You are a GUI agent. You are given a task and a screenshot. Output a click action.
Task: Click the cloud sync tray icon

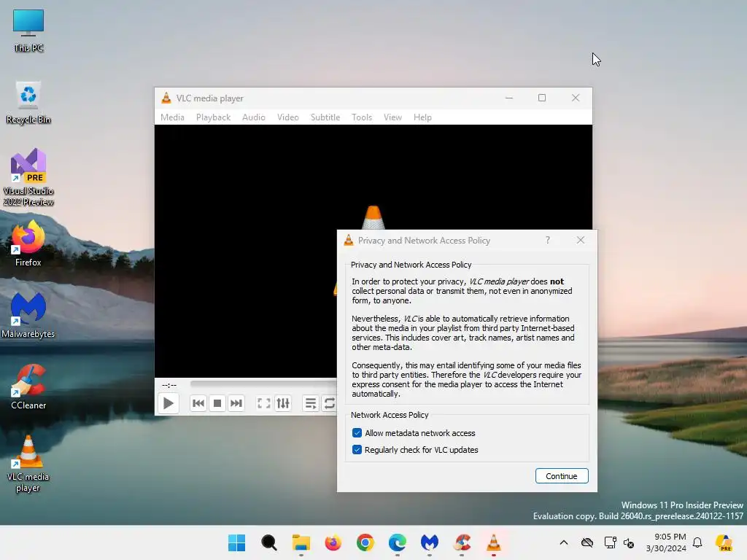pyautogui.click(x=587, y=542)
